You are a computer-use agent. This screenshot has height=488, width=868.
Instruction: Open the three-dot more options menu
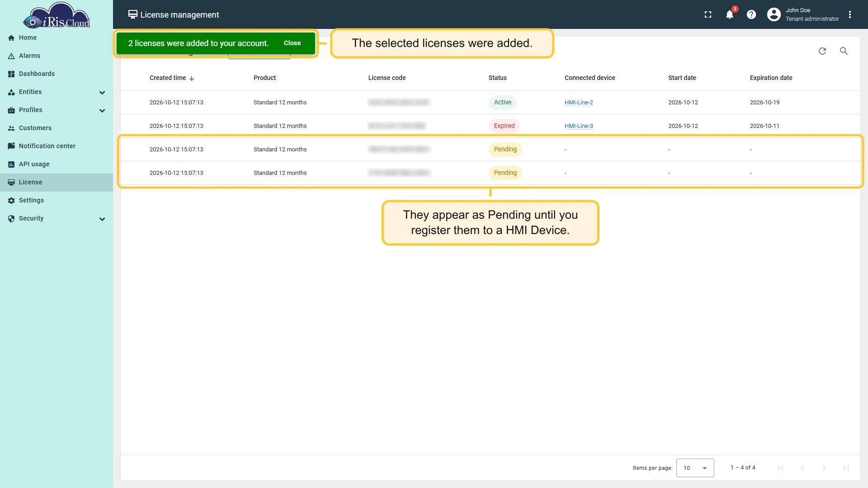pos(850,14)
